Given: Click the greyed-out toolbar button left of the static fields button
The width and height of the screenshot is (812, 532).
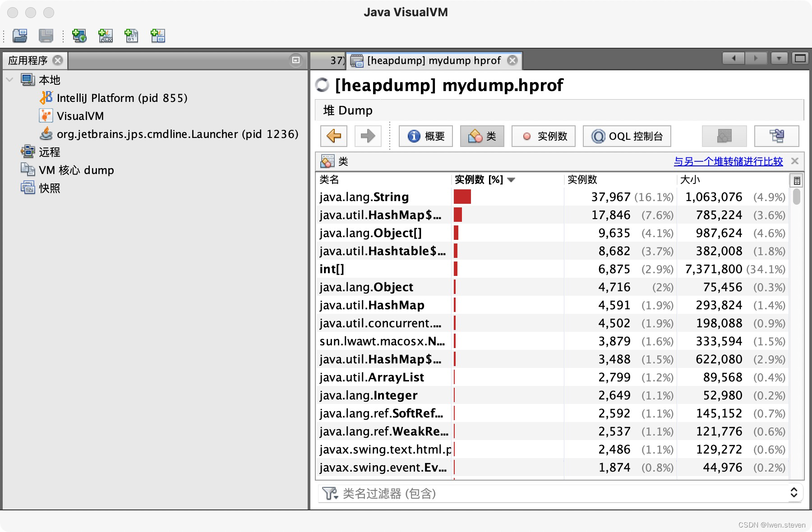Looking at the screenshot, I should coord(724,136).
